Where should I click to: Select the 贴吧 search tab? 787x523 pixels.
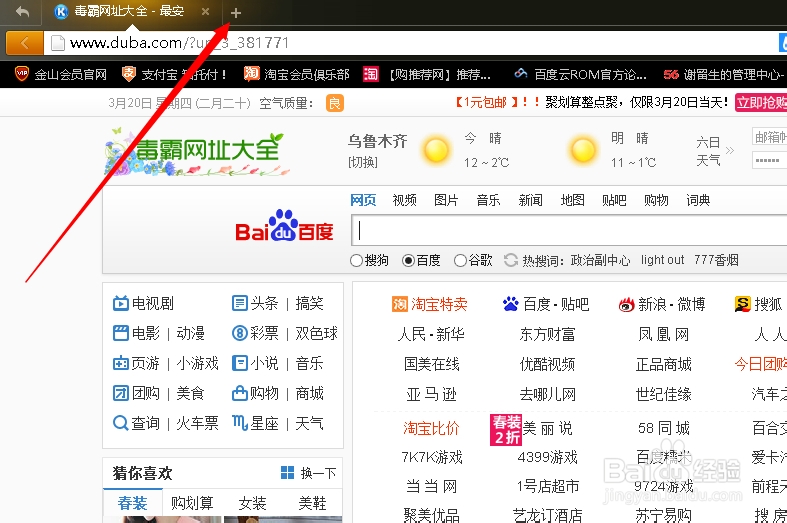pyautogui.click(x=614, y=200)
